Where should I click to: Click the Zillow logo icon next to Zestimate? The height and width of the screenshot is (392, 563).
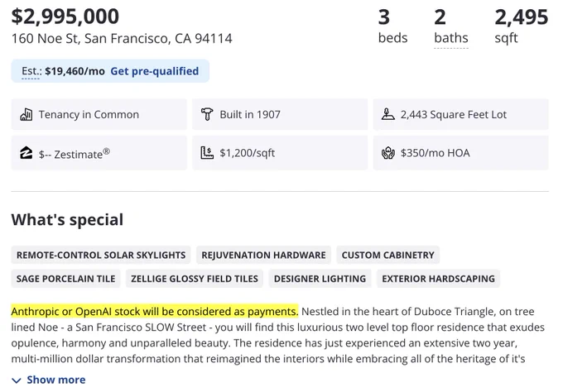click(26, 153)
